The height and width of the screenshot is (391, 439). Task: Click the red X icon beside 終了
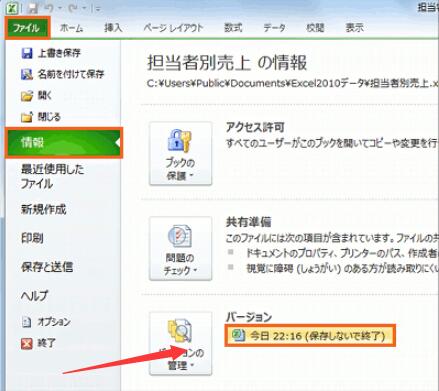click(x=27, y=343)
